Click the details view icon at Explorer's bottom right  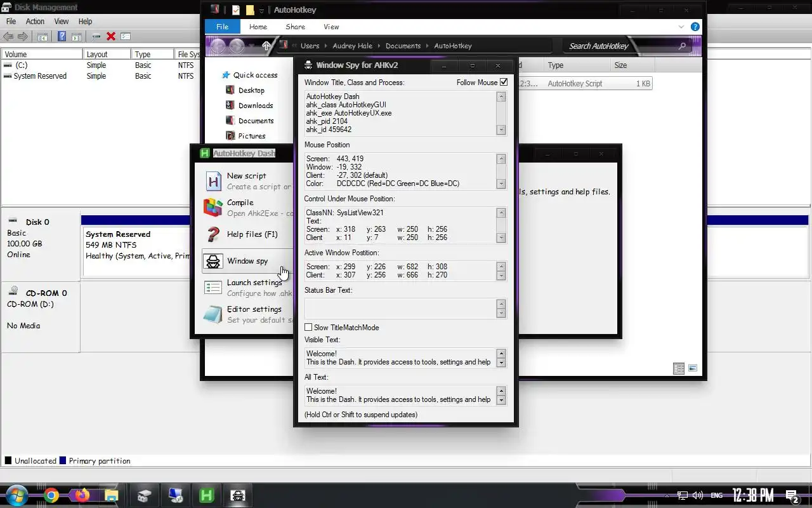[x=679, y=368]
